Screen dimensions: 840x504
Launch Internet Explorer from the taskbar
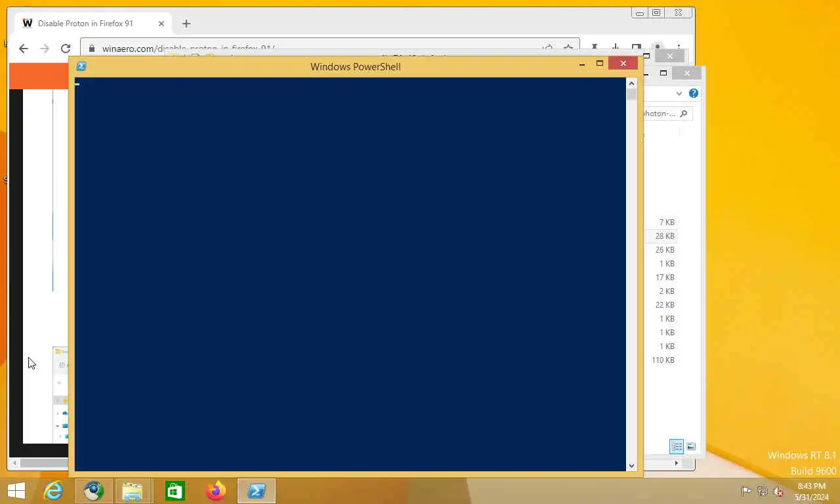[53, 491]
